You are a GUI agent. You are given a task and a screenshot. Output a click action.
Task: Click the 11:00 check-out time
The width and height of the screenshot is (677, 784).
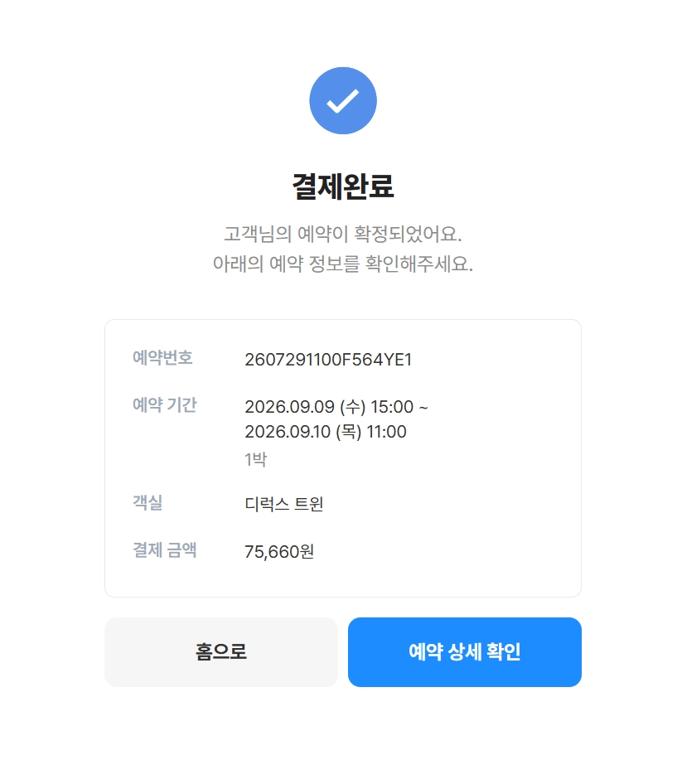pyautogui.click(x=386, y=432)
